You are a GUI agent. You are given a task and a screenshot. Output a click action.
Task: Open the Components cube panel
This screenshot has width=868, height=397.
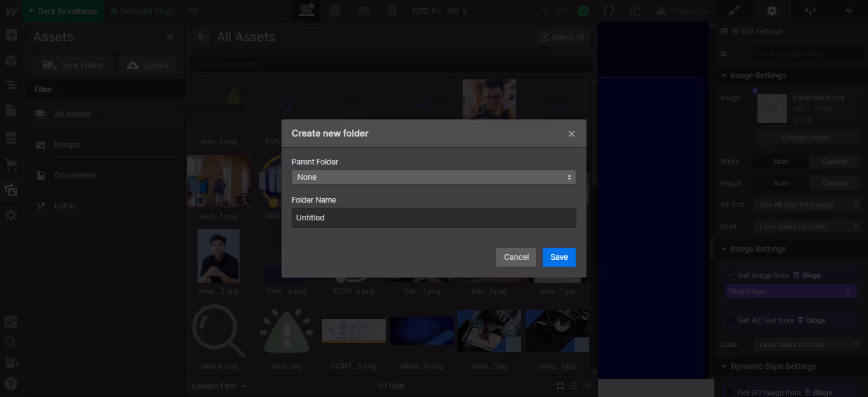pyautogui.click(x=11, y=61)
